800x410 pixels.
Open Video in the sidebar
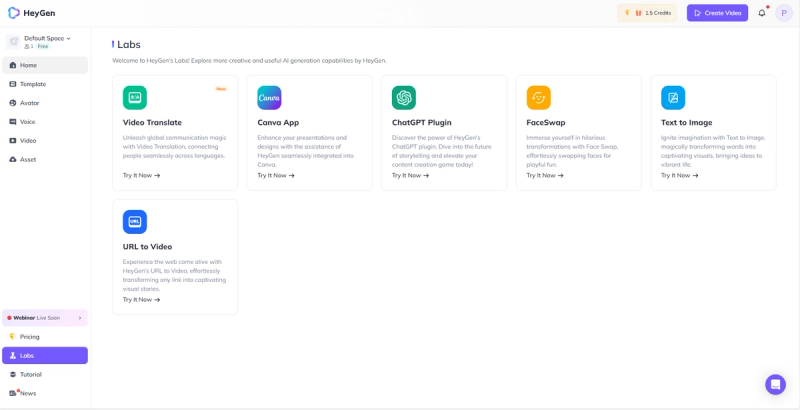click(x=45, y=141)
